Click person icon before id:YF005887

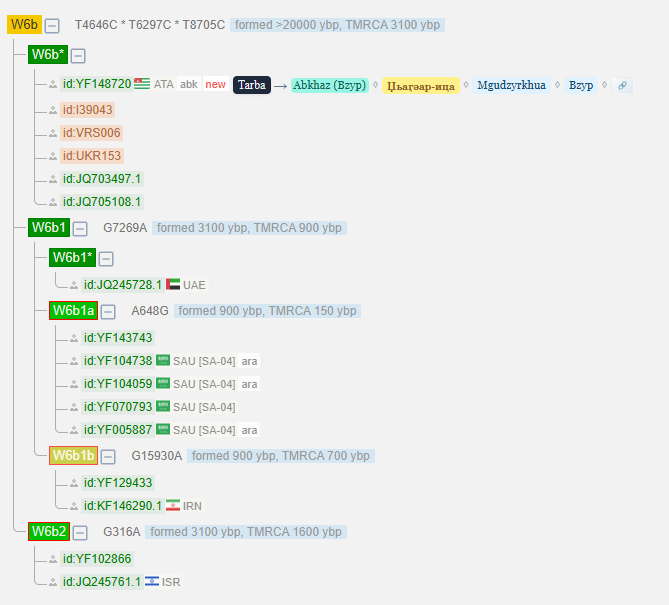pyautogui.click(x=74, y=430)
